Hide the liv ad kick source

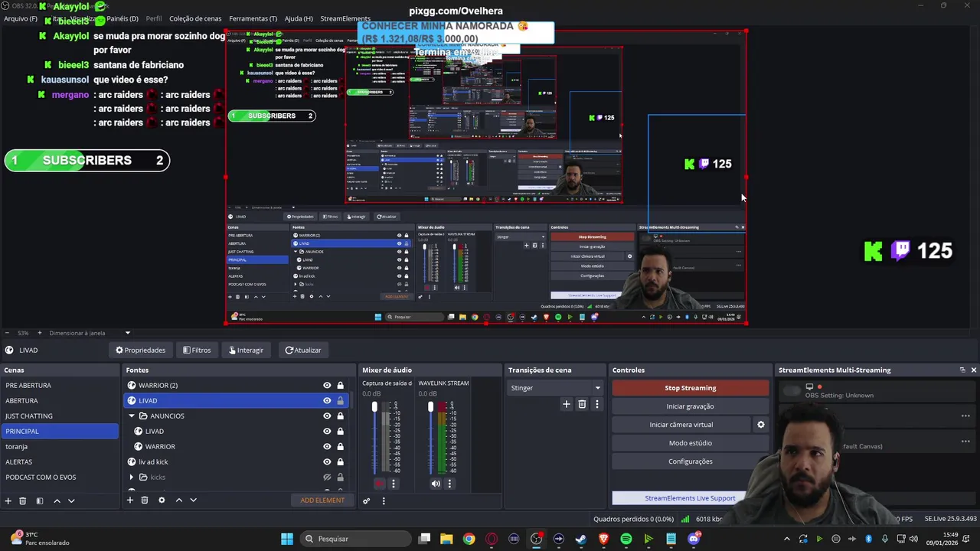(x=327, y=462)
